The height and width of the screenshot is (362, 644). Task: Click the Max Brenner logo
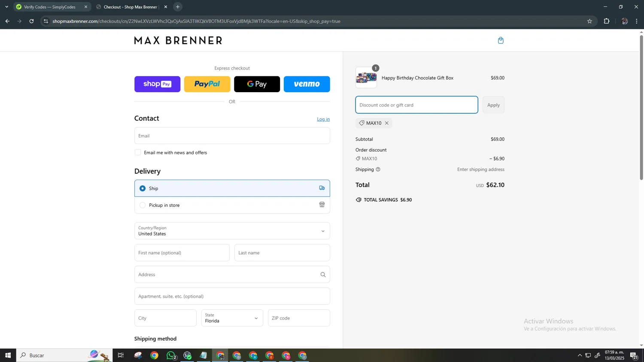pyautogui.click(x=178, y=40)
